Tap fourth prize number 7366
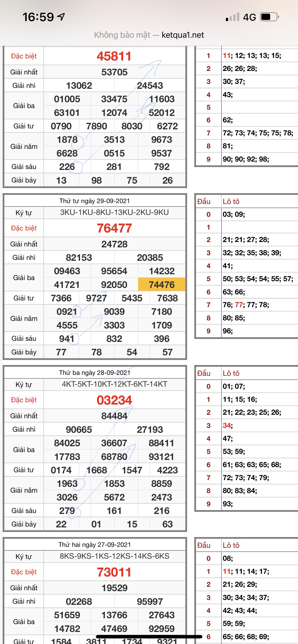Image resolution: width=298 pixels, height=644 pixels. point(61,298)
